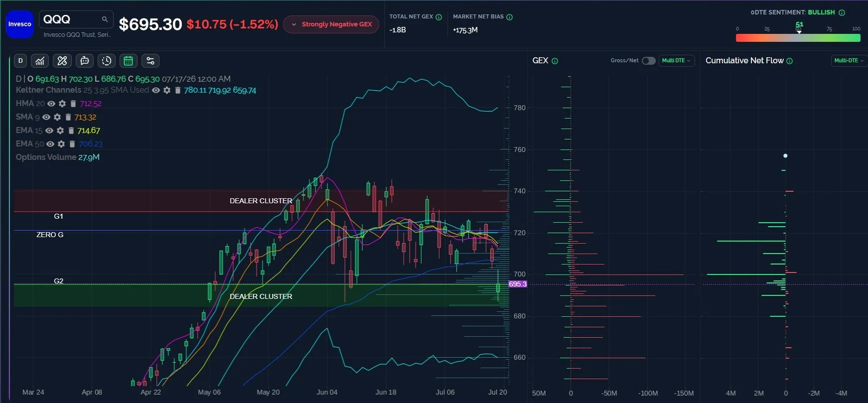Image resolution: width=868 pixels, height=403 pixels.
Task: Click the green calendar icon in toolbar
Action: click(128, 61)
